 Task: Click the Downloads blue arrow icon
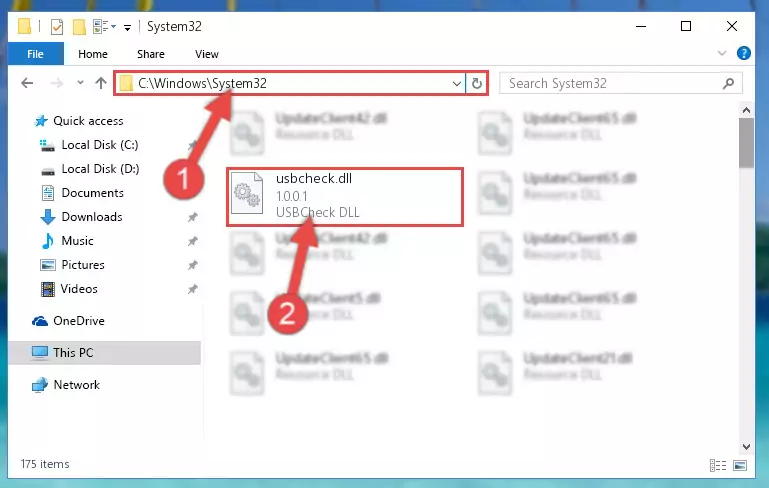48,217
